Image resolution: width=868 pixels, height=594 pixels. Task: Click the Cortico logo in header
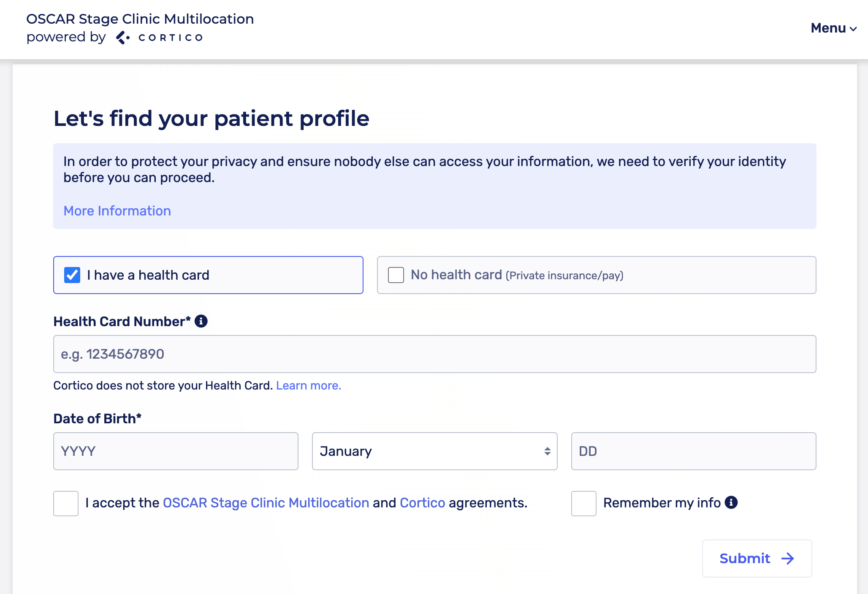[160, 38]
